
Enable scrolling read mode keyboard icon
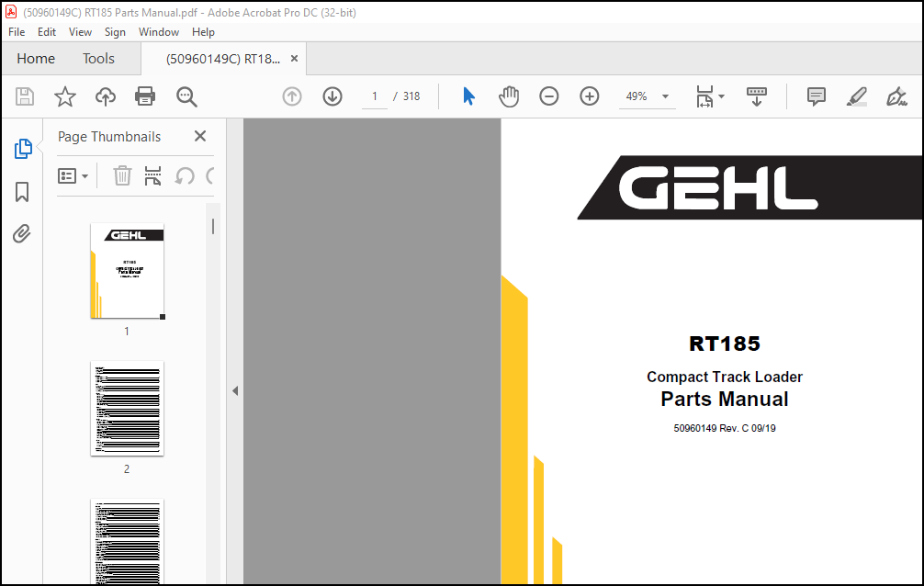757,96
